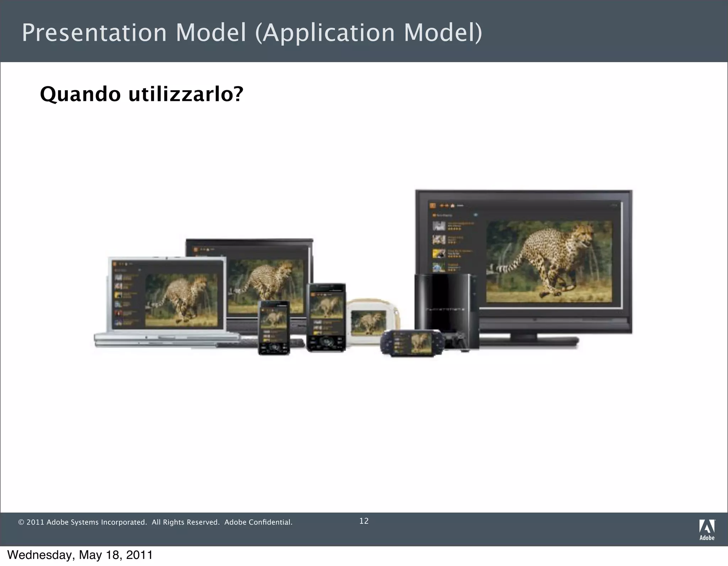The width and height of the screenshot is (728, 566).
Task: Select second video thumbnail in TV list
Action: (x=439, y=239)
